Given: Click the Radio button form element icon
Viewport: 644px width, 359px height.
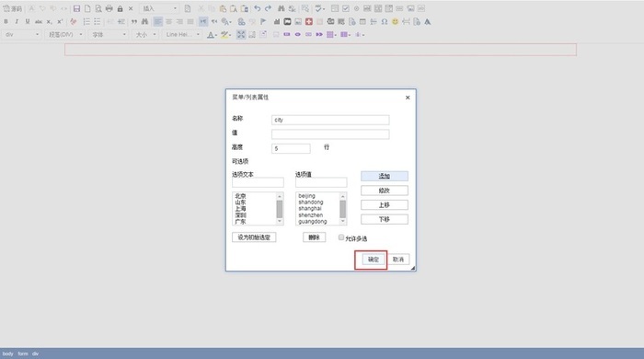Looking at the screenshot, I should (357, 8).
